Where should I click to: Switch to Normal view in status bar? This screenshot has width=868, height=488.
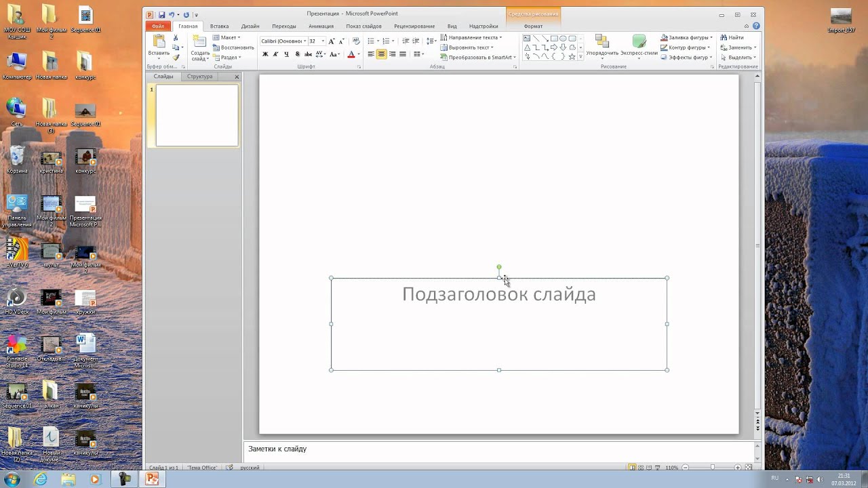632,468
